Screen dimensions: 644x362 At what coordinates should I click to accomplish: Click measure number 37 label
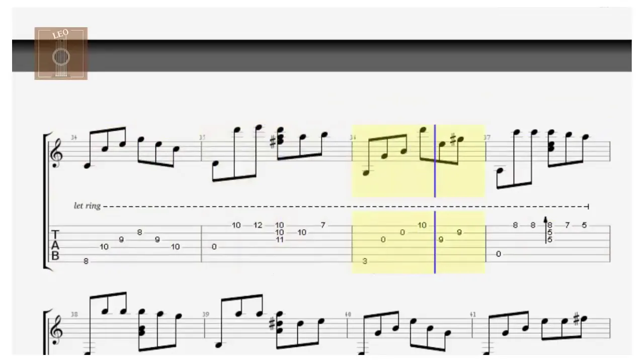click(x=487, y=138)
